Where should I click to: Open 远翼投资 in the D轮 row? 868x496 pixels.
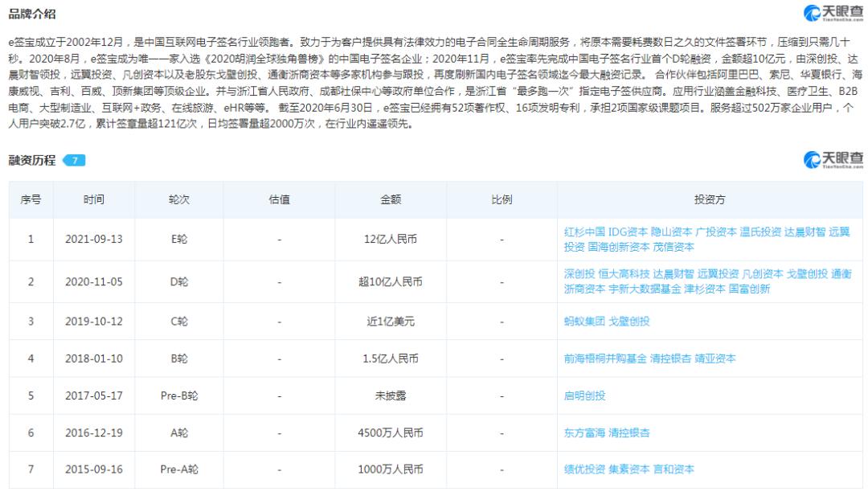[x=718, y=274]
